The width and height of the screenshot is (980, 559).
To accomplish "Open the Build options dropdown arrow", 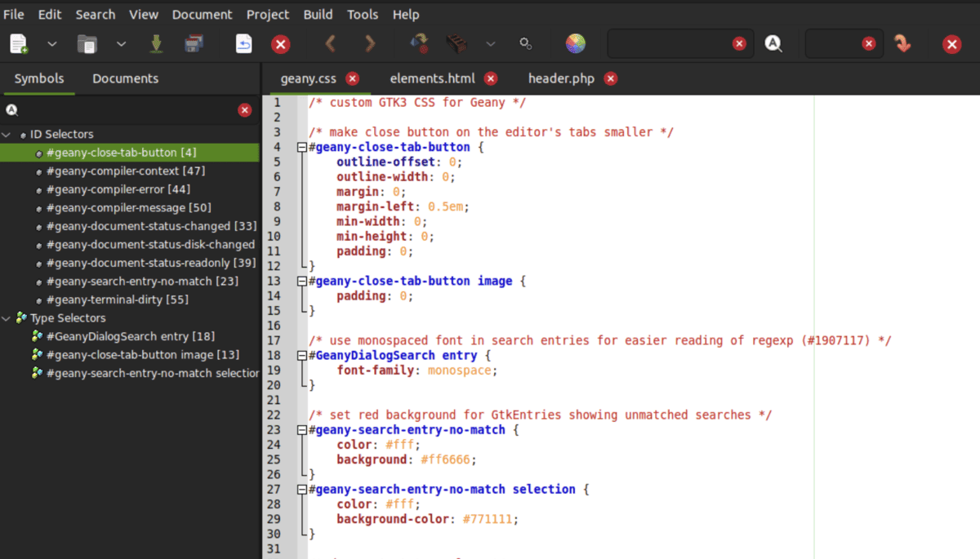I will (x=491, y=44).
